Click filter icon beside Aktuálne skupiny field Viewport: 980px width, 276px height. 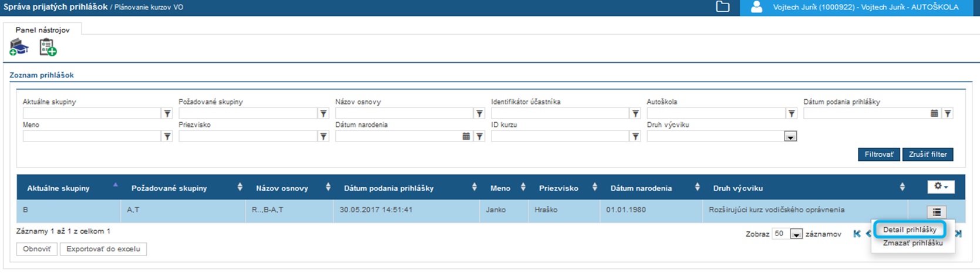(167, 113)
